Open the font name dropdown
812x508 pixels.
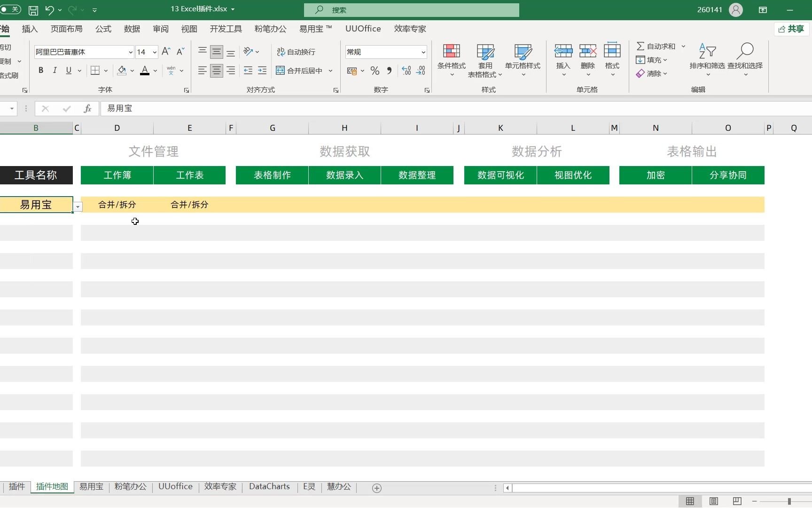tap(130, 52)
